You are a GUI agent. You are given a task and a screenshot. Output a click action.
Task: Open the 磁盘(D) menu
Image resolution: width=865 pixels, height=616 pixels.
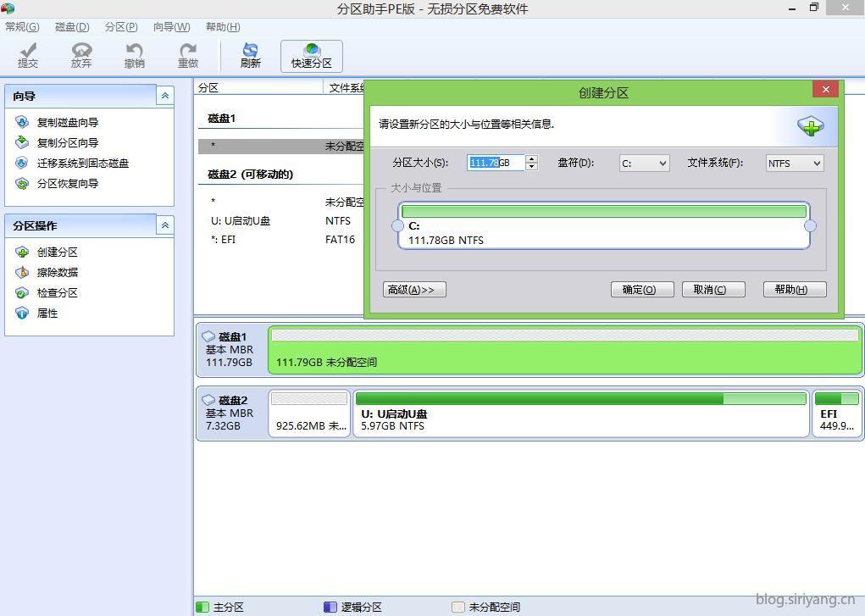(72, 26)
